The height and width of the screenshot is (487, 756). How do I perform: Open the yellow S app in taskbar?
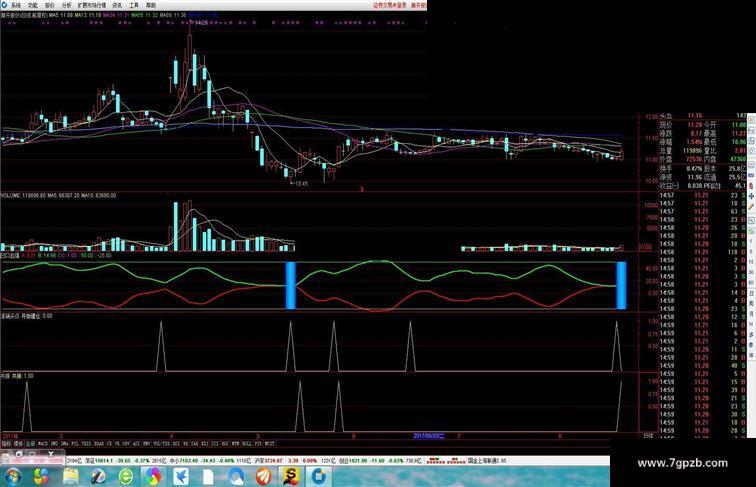tap(291, 477)
